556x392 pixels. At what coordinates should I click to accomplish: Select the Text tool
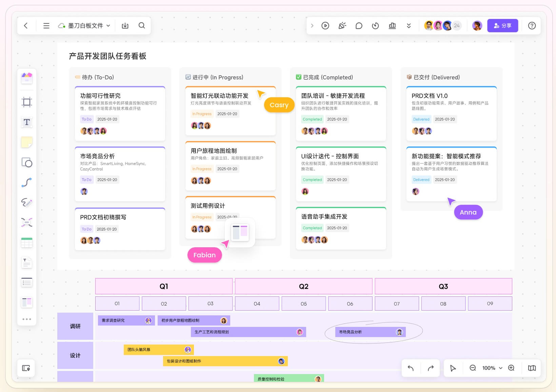[27, 122]
